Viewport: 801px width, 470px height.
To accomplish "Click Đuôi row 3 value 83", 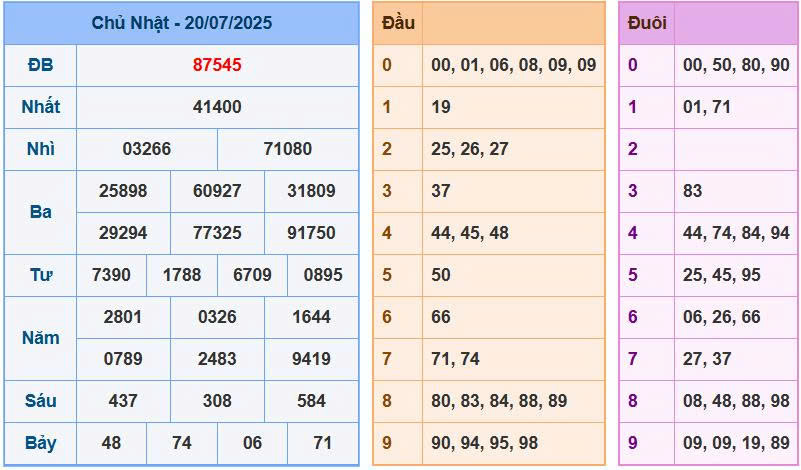I will tap(692, 191).
